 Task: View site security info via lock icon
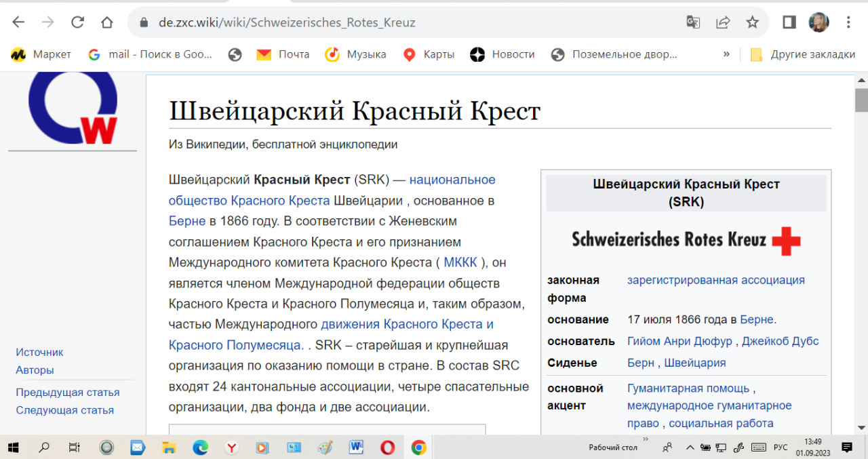143,22
